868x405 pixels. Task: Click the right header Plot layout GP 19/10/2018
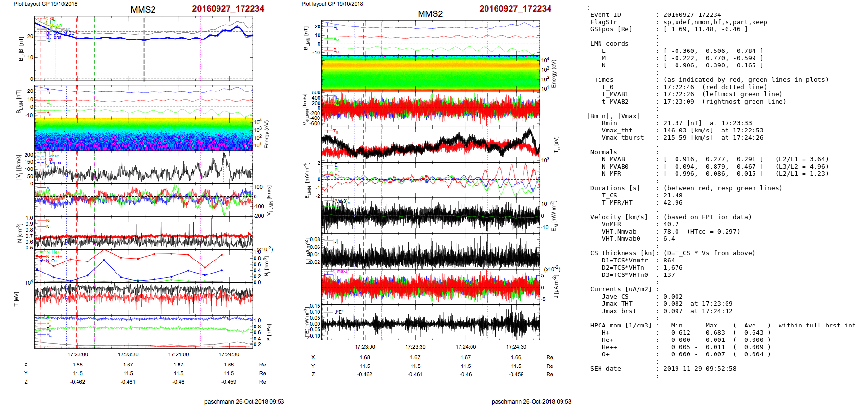coord(332,4)
